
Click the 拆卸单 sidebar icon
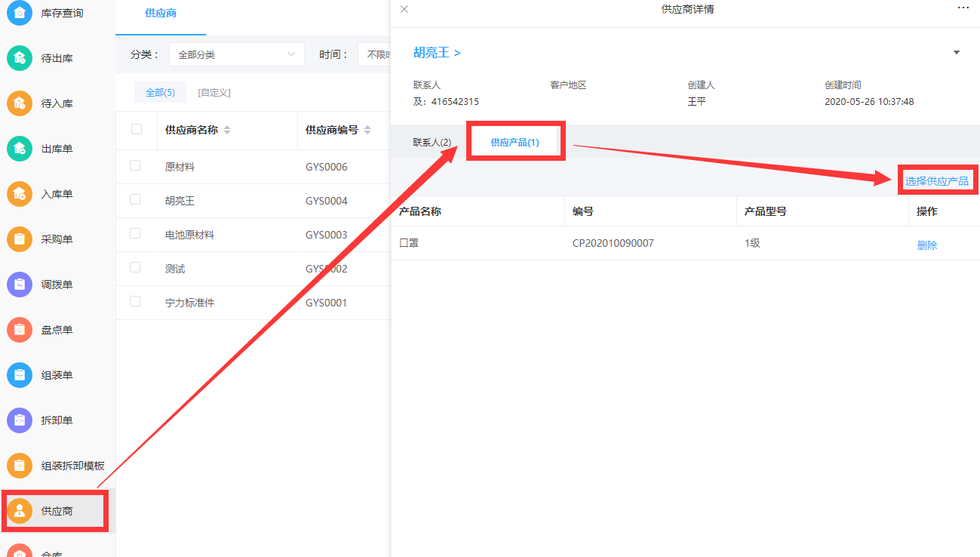click(20, 420)
